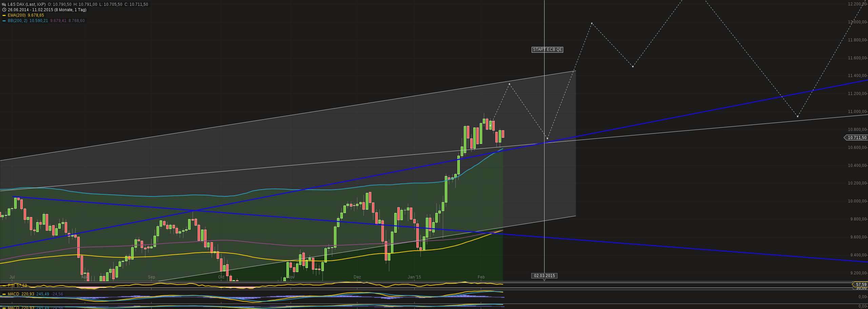
Task: Click the yellow EMA(200) legend color marker
Action: (4, 15)
